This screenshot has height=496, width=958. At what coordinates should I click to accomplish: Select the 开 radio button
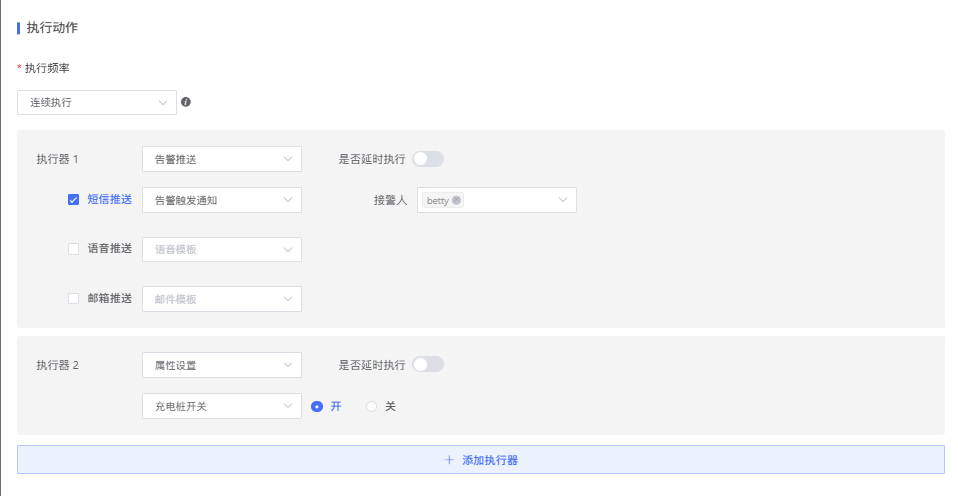tap(317, 406)
